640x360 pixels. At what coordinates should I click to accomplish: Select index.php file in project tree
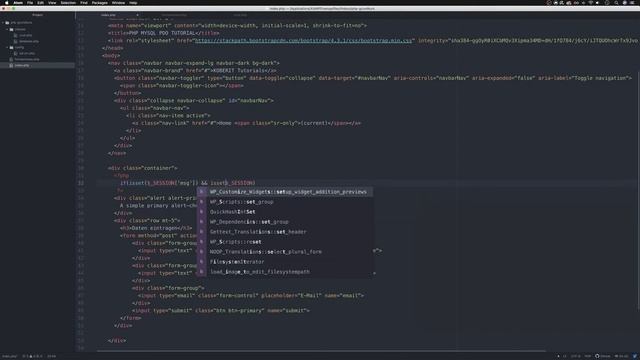click(37, 65)
